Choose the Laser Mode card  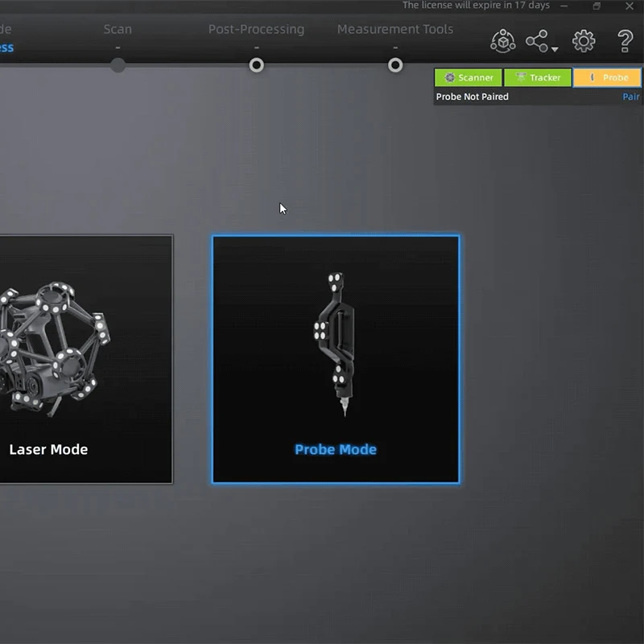click(x=85, y=359)
